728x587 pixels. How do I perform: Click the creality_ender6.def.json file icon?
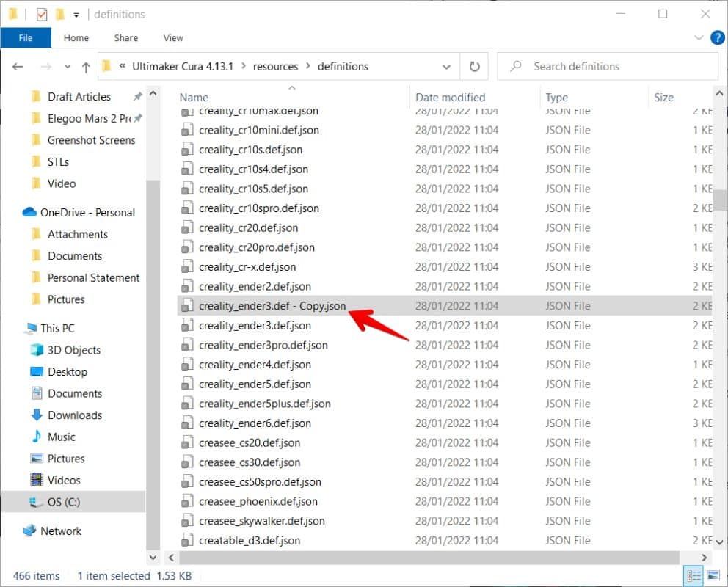click(x=187, y=423)
